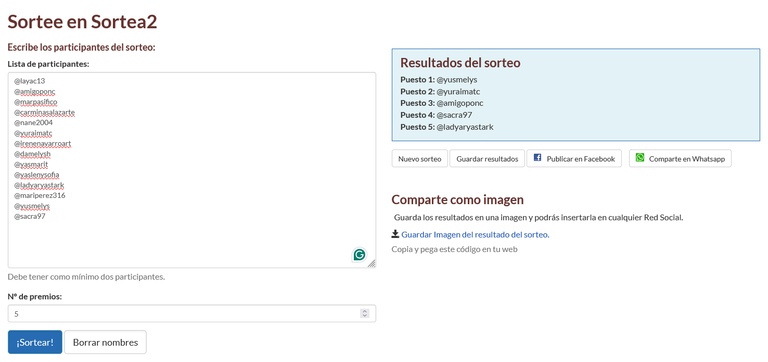Image resolution: width=768 pixels, height=362 pixels.
Task: Click the Resultados del sorteo heading
Action: coord(460,63)
